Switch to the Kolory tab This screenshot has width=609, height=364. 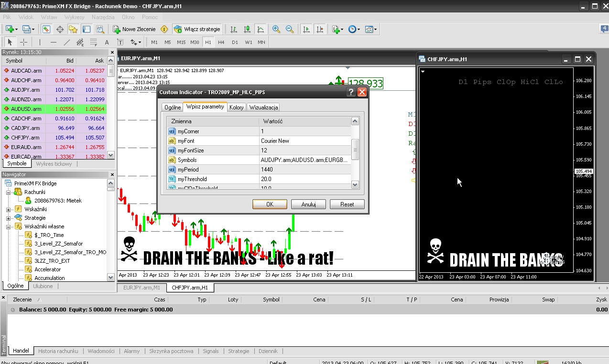(236, 107)
